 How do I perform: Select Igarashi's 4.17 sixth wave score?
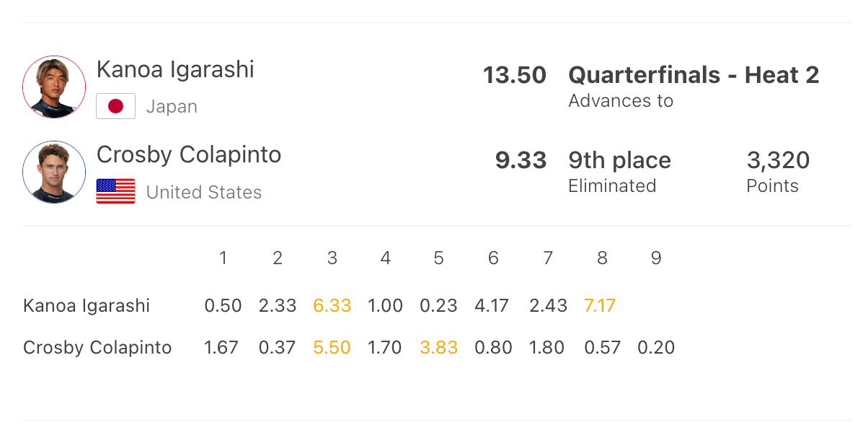click(x=493, y=305)
